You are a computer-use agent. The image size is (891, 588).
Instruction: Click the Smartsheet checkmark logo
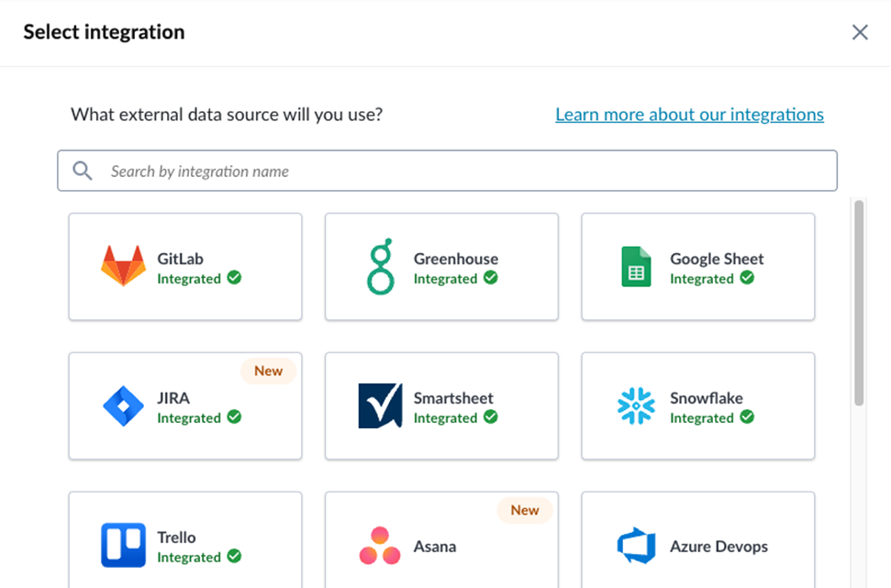click(x=380, y=405)
